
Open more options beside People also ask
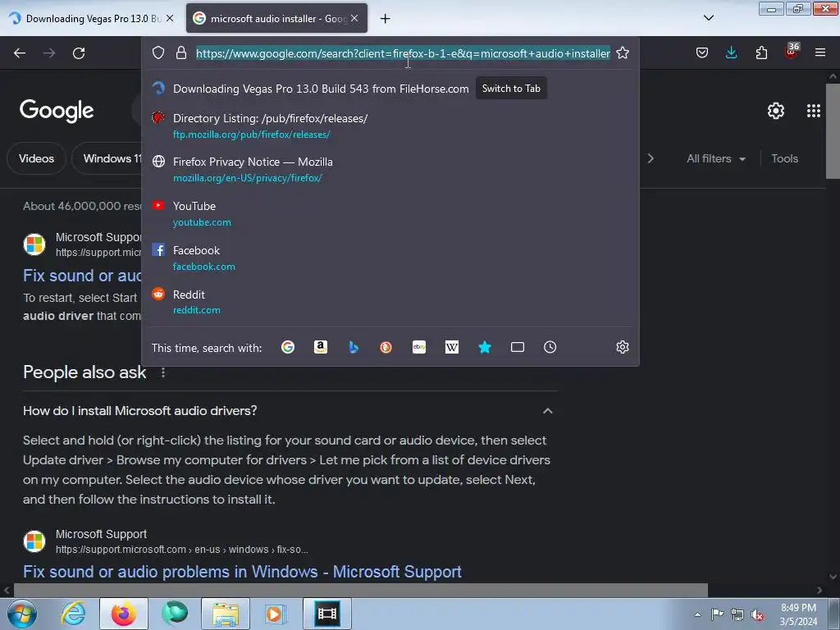pyautogui.click(x=163, y=372)
